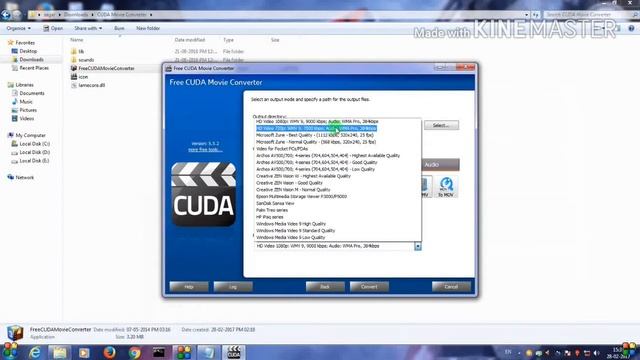This screenshot has width=640, height=360.
Task: Open Downloads under Favorites
Action: coord(31,60)
